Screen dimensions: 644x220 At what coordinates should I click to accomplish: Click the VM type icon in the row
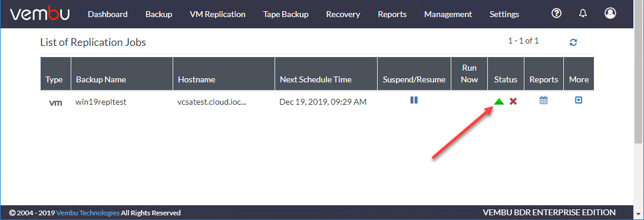[x=55, y=103]
